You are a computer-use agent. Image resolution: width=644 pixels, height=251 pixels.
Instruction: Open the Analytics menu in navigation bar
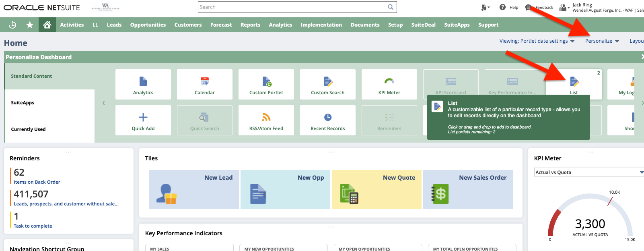pyautogui.click(x=280, y=25)
